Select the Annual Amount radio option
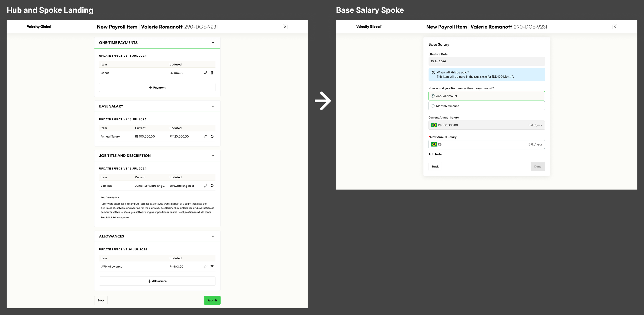This screenshot has height=315, width=644. (433, 96)
